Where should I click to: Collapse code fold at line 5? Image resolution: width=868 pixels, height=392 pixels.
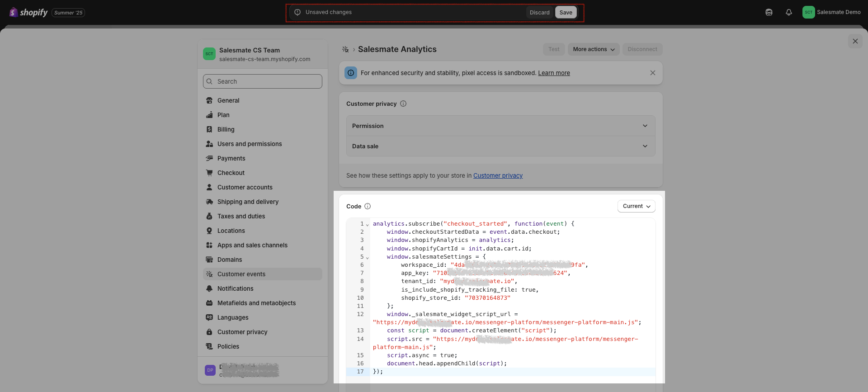[x=367, y=258]
